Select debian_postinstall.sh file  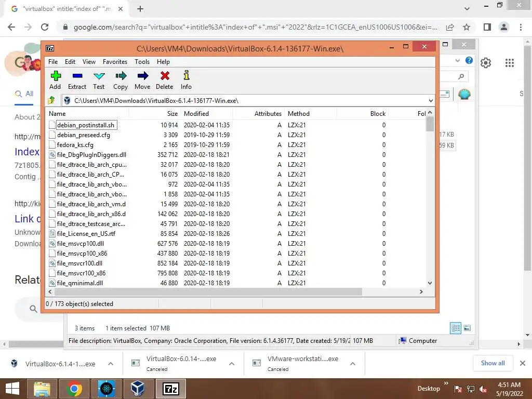[86, 125]
